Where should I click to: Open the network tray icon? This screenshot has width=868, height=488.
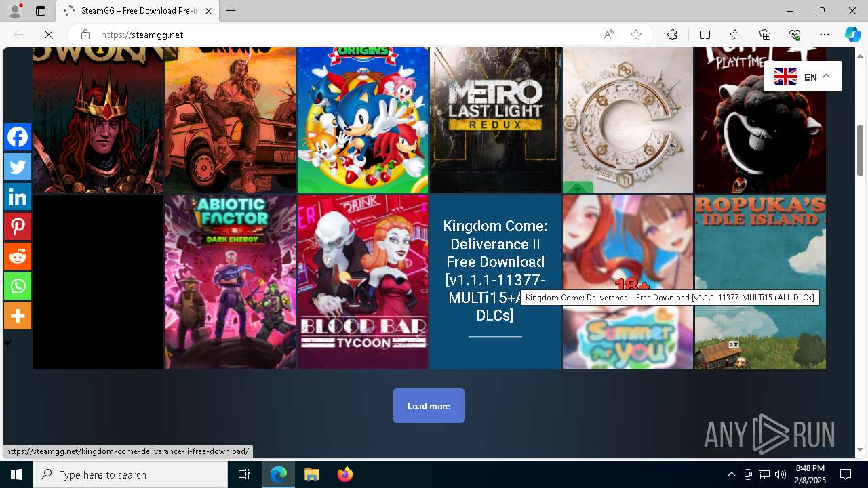[764, 474]
